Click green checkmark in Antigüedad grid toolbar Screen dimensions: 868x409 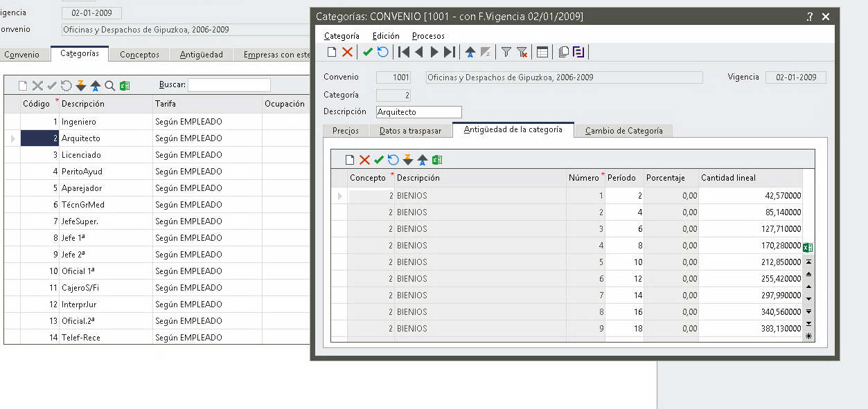coord(379,160)
